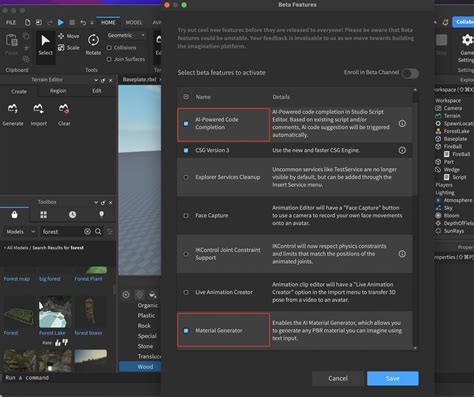Viewport: 474px width, 397px height.
Task: Open the Toolbox Inventory bag tab
Action: pyautogui.click(x=14, y=214)
